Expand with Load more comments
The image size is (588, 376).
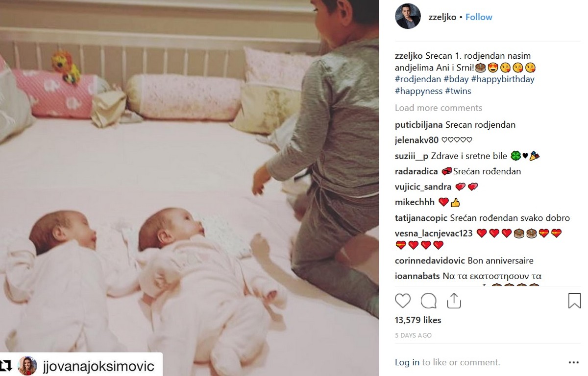(x=439, y=108)
